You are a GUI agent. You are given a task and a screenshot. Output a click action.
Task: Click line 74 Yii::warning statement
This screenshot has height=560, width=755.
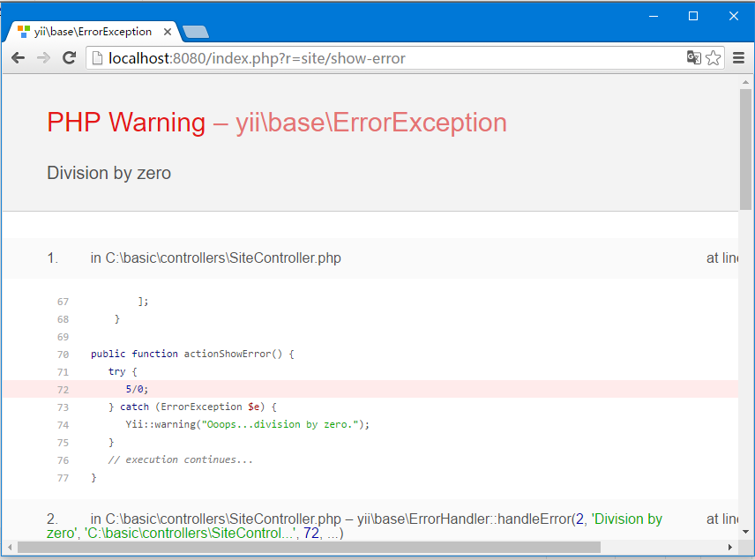click(x=248, y=425)
